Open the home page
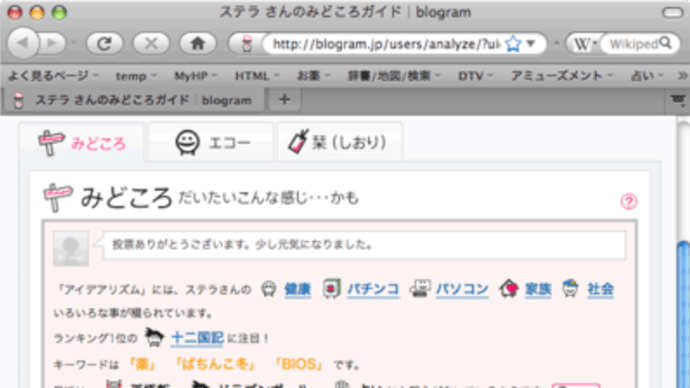The image size is (690, 388). coord(198,43)
